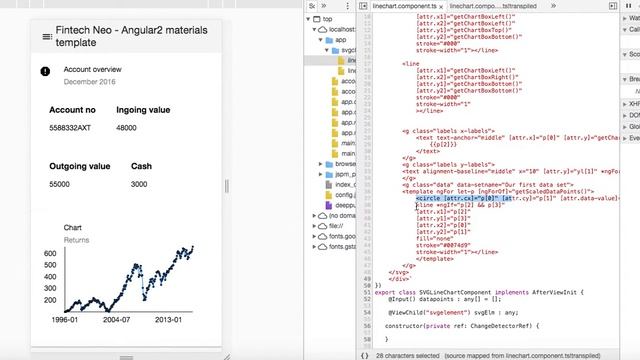The image size is (640, 360).
Task: Click the account number 5588332AXT
Action: tap(70, 128)
